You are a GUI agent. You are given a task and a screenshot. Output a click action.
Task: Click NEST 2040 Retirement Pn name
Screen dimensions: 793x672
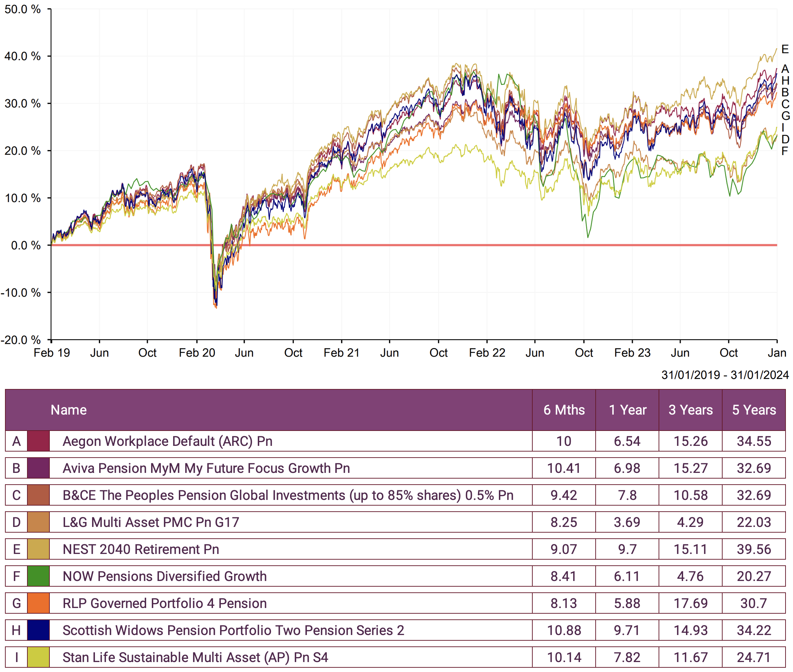click(141, 549)
